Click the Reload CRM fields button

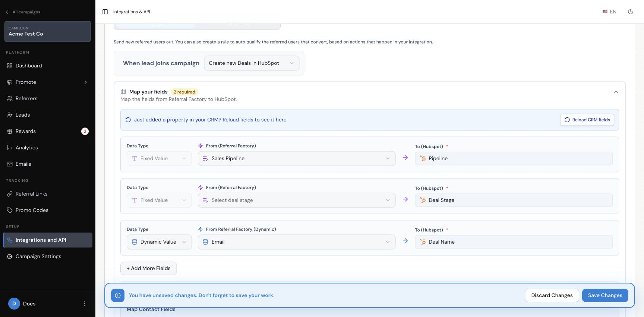point(587,120)
